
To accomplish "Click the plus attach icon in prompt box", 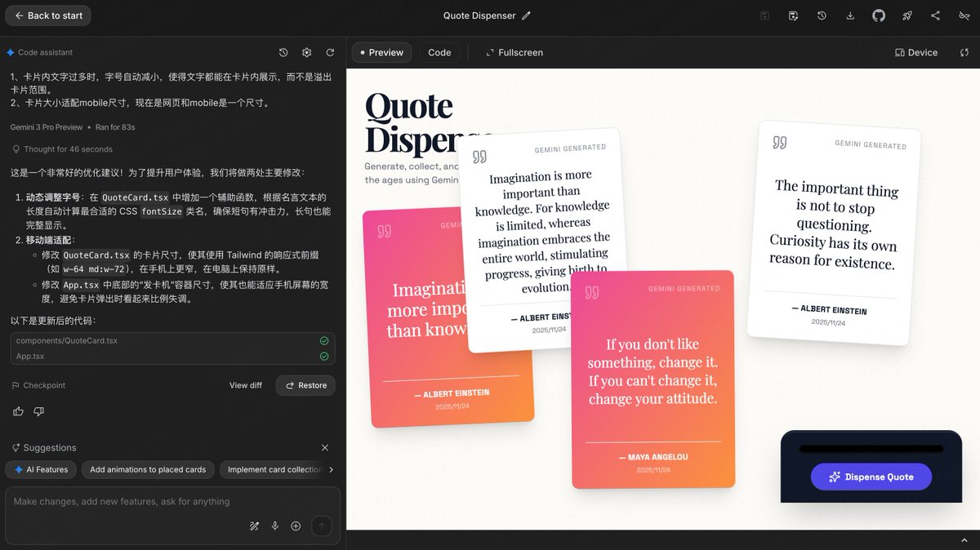I will (296, 526).
